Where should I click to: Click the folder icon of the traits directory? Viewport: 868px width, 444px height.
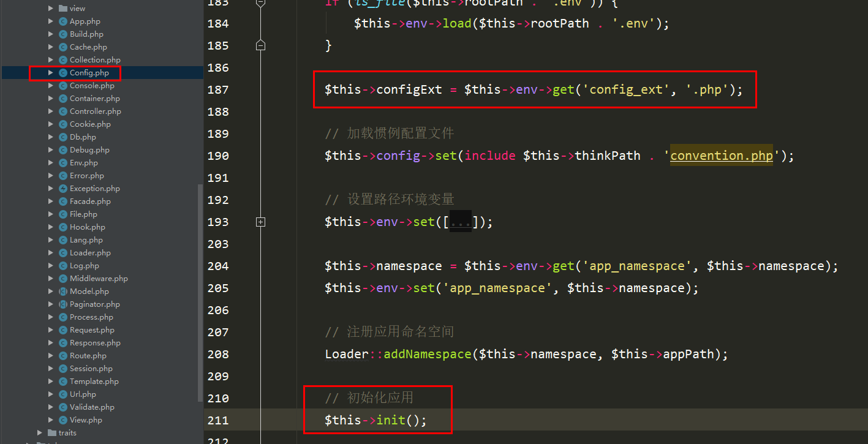[52, 433]
